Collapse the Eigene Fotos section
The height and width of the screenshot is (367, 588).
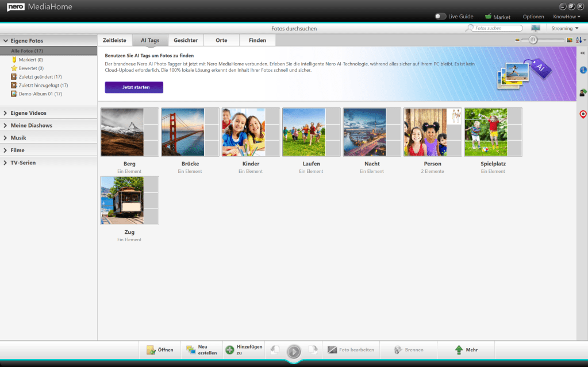tap(5, 41)
